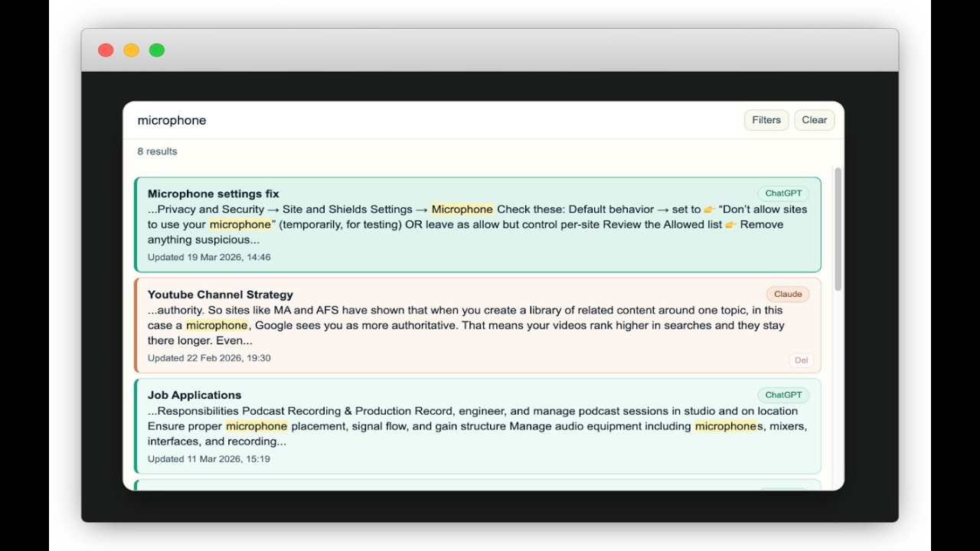Open the Microphone settings fix result
Viewport: 980px width, 551px height.
478,225
